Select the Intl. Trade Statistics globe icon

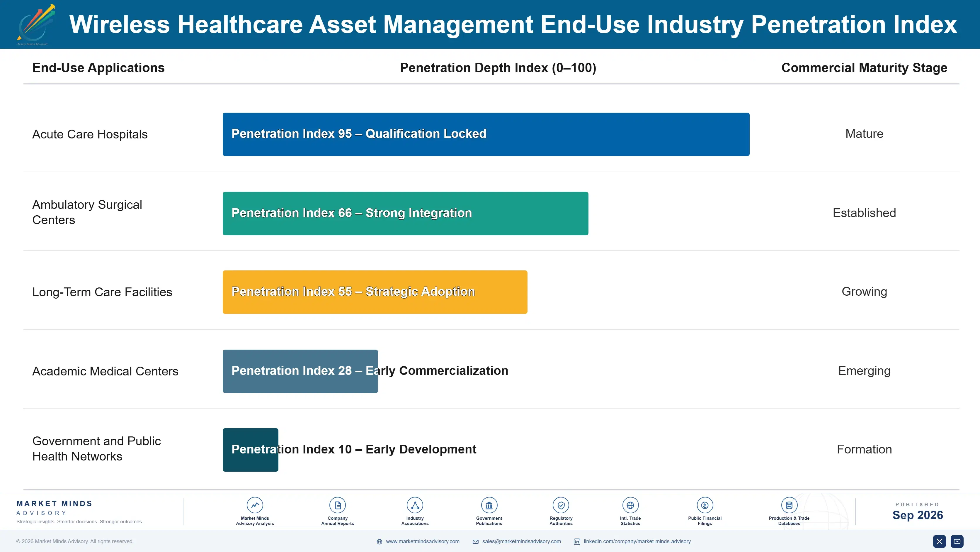(x=630, y=505)
